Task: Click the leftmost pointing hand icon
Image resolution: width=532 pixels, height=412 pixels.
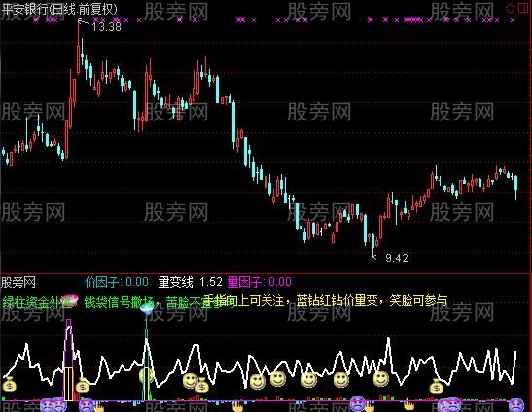Action: click(99, 406)
